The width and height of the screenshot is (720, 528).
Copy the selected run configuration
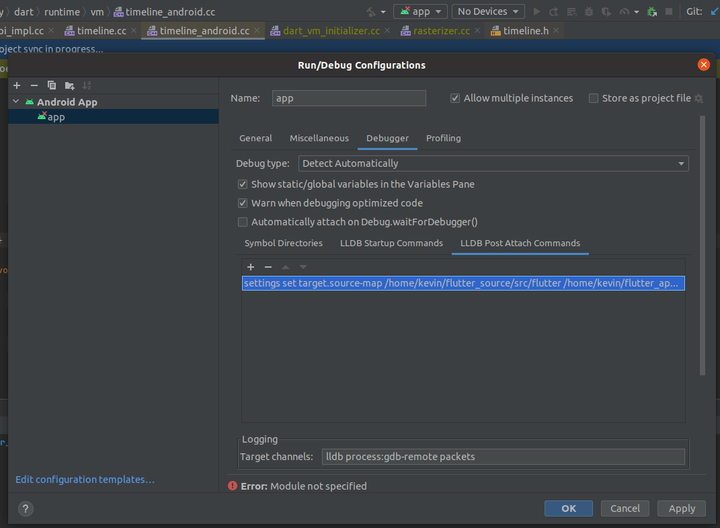point(52,86)
